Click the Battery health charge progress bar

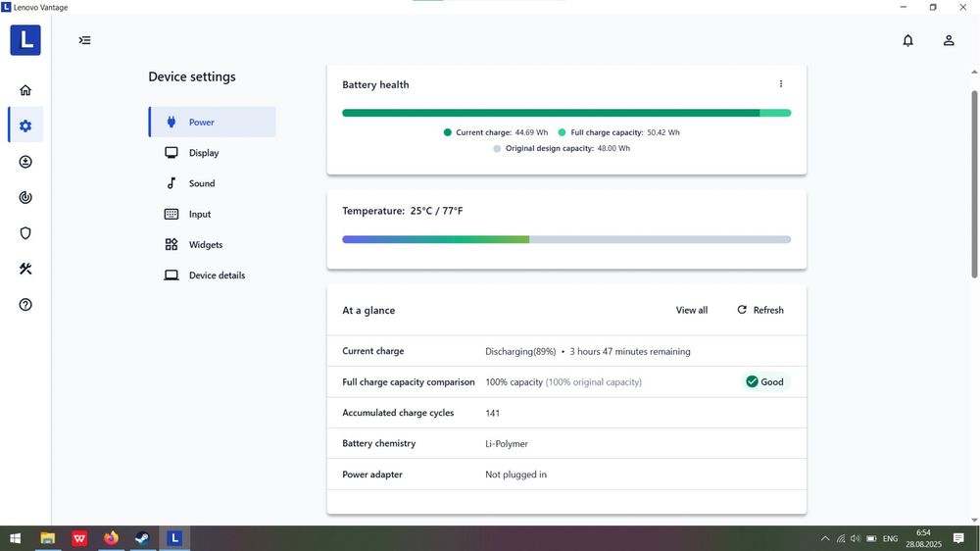(x=566, y=113)
